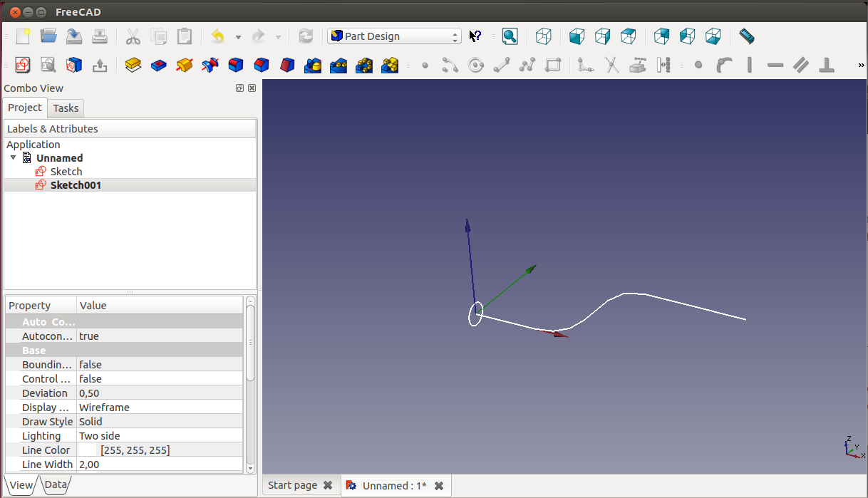This screenshot has width=868, height=498.
Task: Close the Start page tab
Action: [x=328, y=485]
